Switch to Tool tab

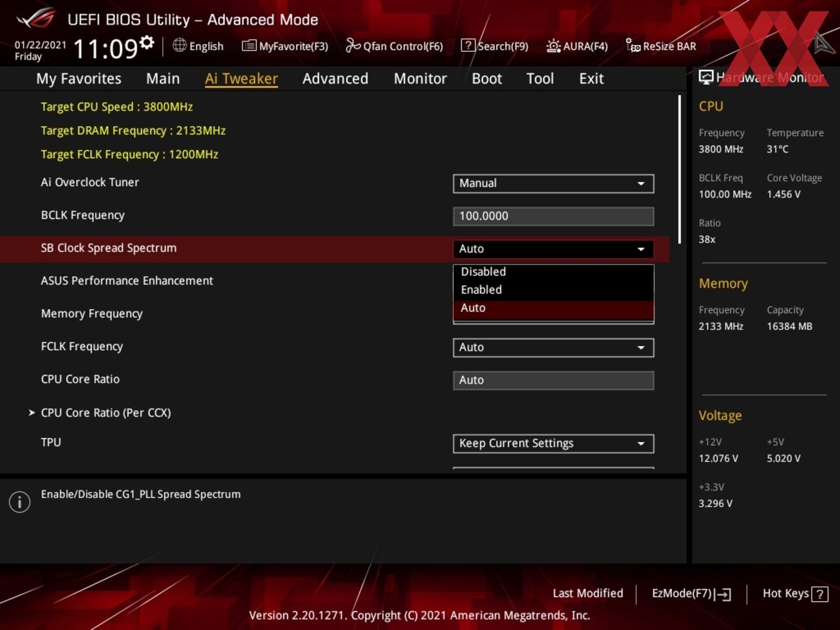point(540,78)
